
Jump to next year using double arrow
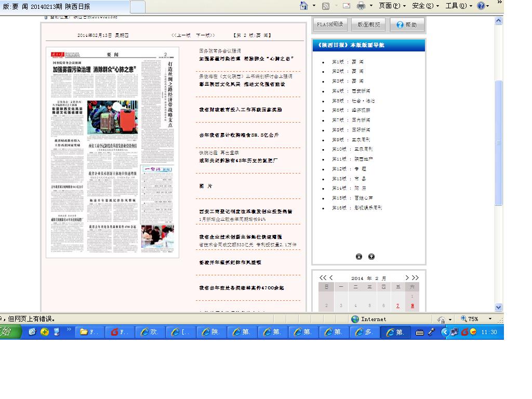(x=415, y=278)
